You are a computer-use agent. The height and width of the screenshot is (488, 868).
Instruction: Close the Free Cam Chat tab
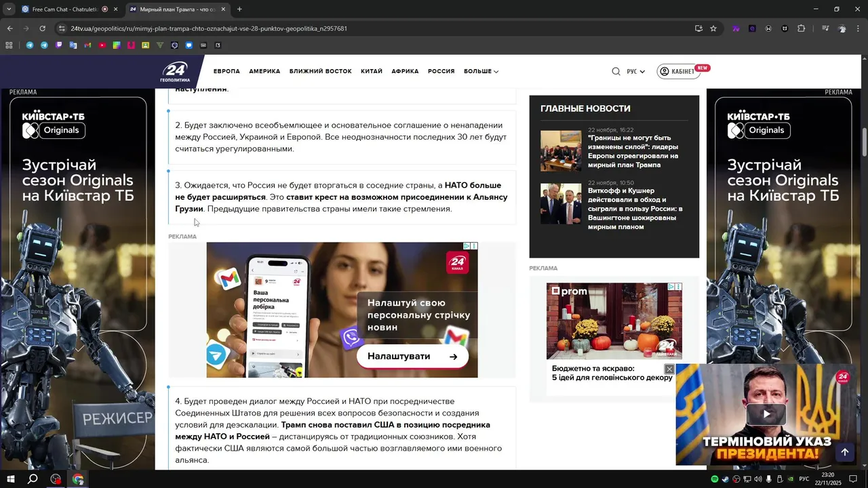[x=115, y=9]
